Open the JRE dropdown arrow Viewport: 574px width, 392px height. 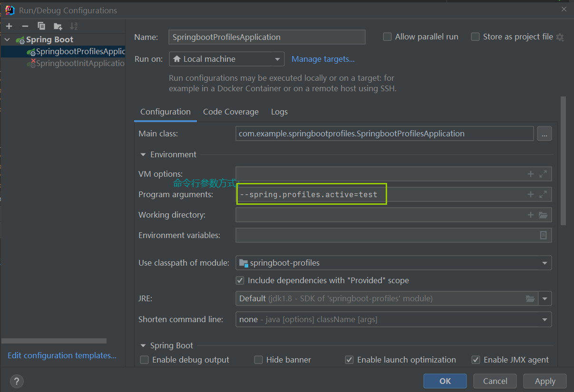tap(545, 299)
